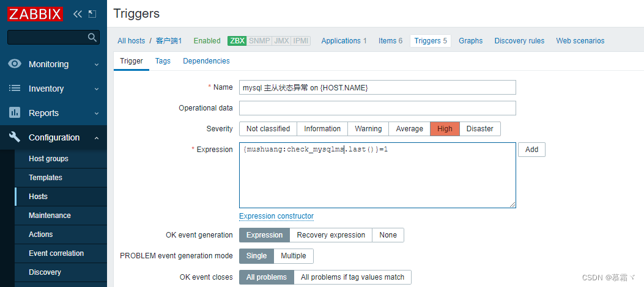Click the ZABBIX logo
This screenshot has width=644, height=287.
click(x=35, y=14)
